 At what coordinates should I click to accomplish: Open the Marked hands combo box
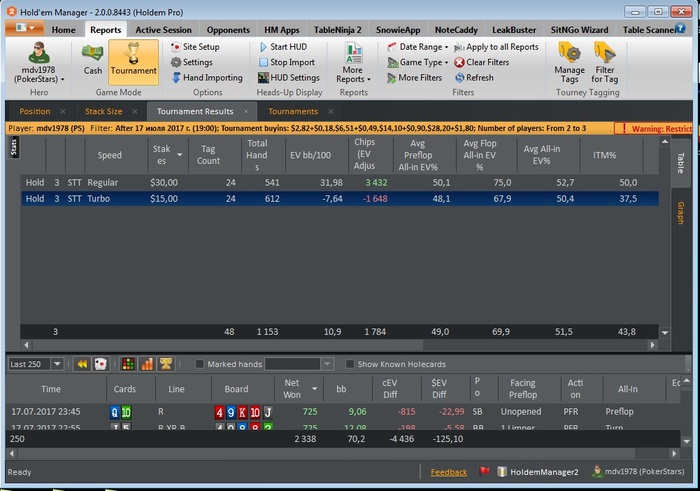(x=299, y=364)
